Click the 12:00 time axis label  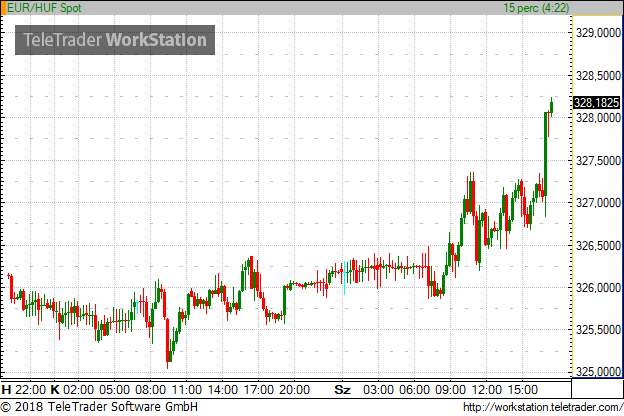487,389
